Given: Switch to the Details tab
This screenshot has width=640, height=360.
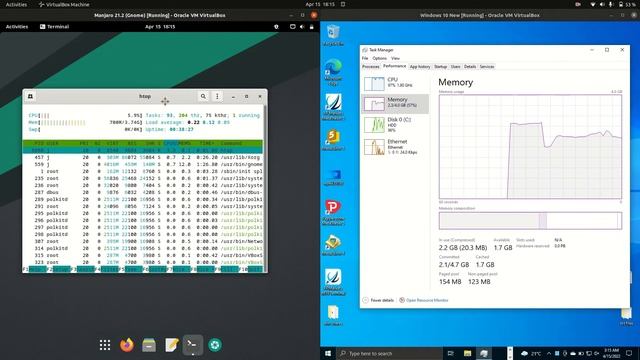Looking at the screenshot, I should [470, 67].
